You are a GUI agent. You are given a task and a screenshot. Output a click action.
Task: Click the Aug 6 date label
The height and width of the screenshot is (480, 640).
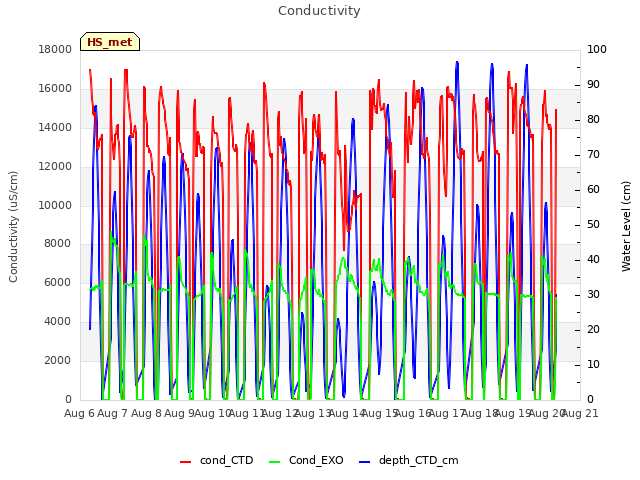[x=79, y=414]
